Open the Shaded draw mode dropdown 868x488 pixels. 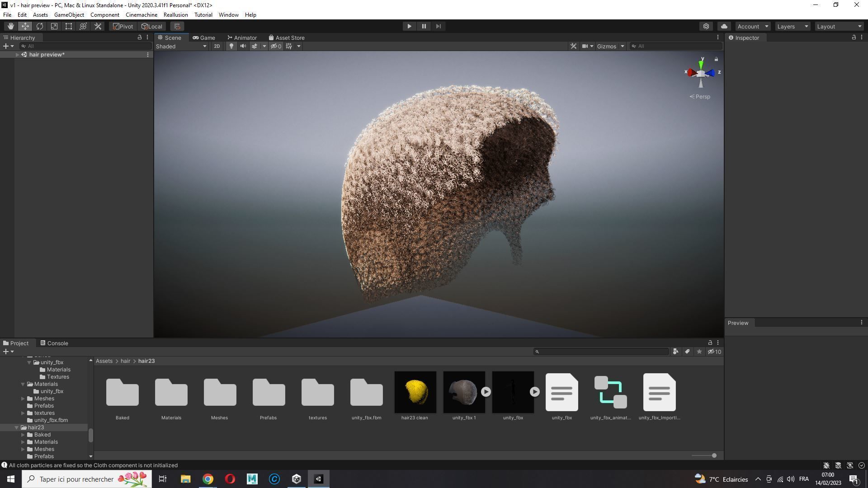pos(181,46)
